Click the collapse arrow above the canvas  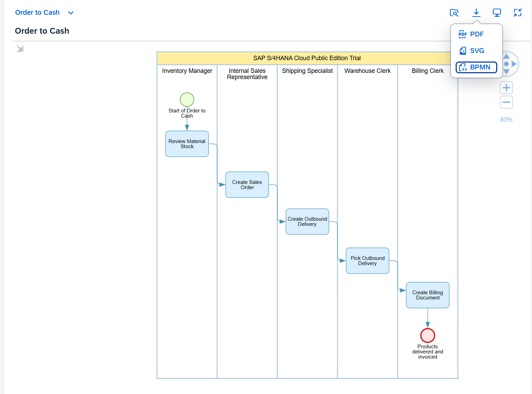point(20,48)
